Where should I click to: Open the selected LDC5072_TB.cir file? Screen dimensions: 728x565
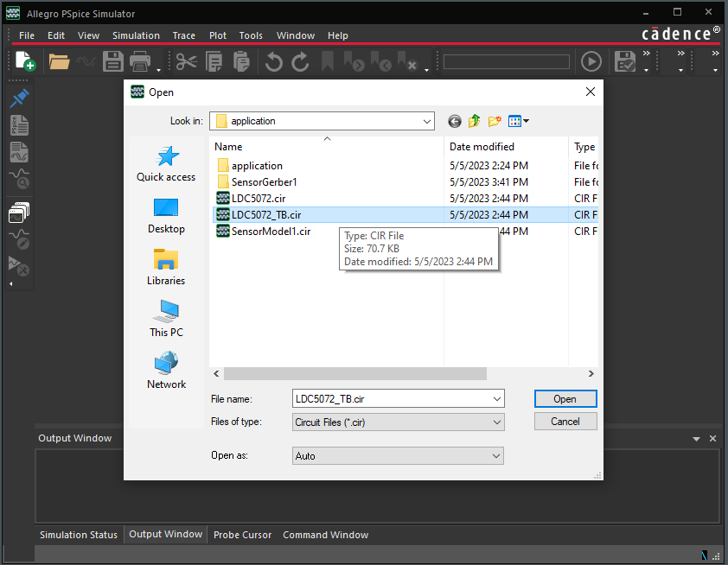pyautogui.click(x=565, y=398)
